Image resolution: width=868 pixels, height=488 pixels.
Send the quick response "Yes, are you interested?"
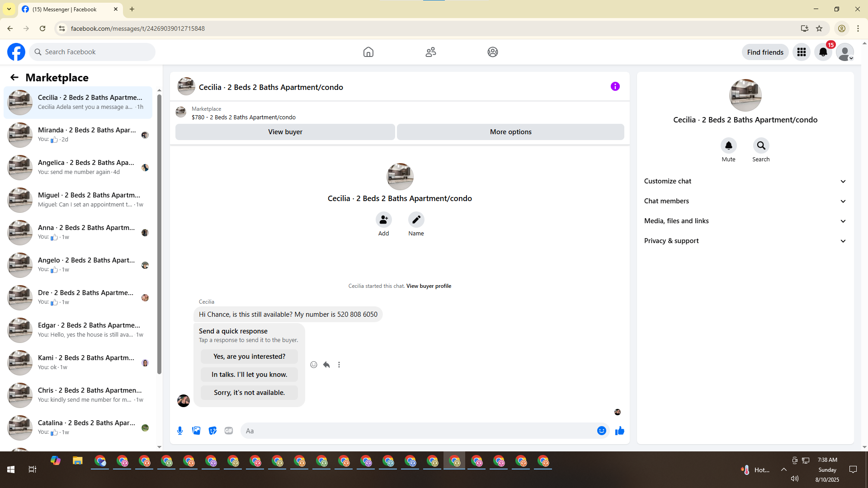tap(249, 357)
